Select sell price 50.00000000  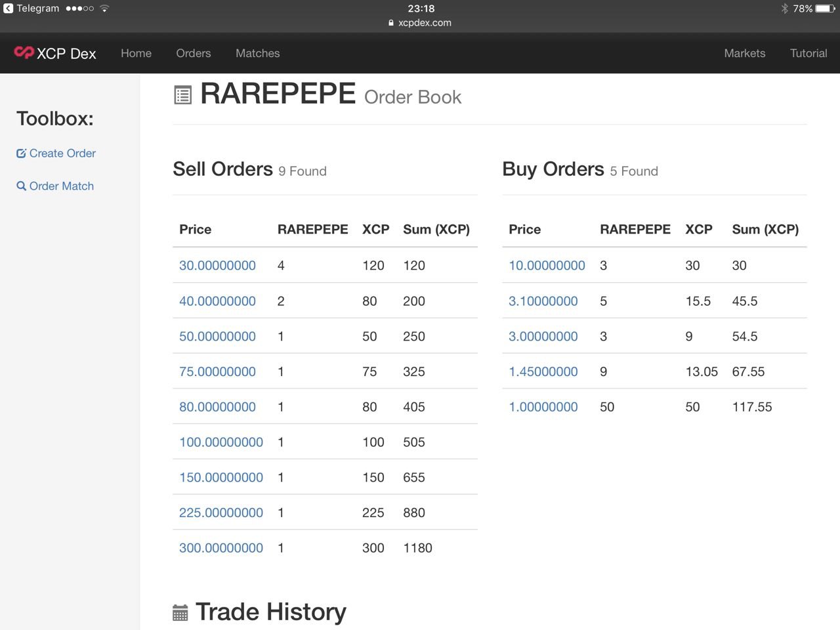pos(217,337)
